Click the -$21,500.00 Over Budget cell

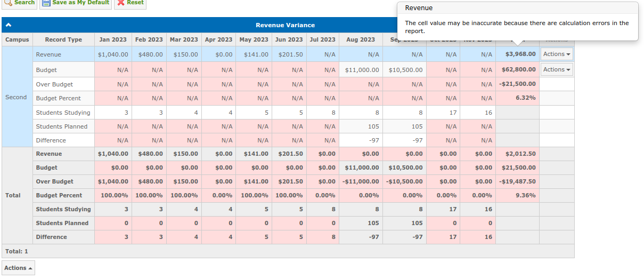click(x=517, y=84)
